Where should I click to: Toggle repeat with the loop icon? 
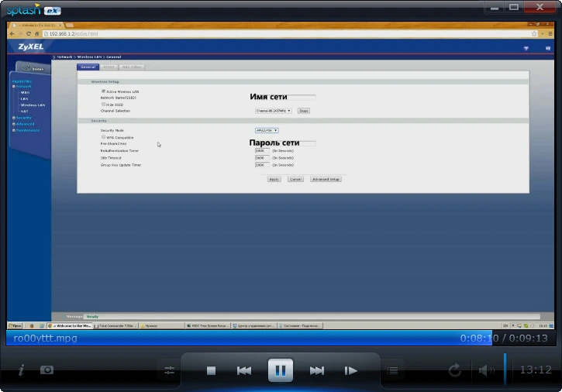[x=454, y=370]
